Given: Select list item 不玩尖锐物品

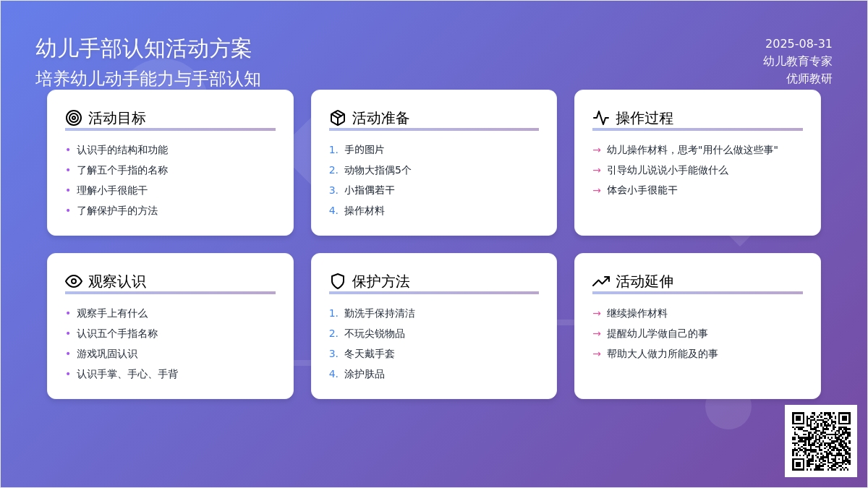Looking at the screenshot, I should pyautogui.click(x=375, y=333).
